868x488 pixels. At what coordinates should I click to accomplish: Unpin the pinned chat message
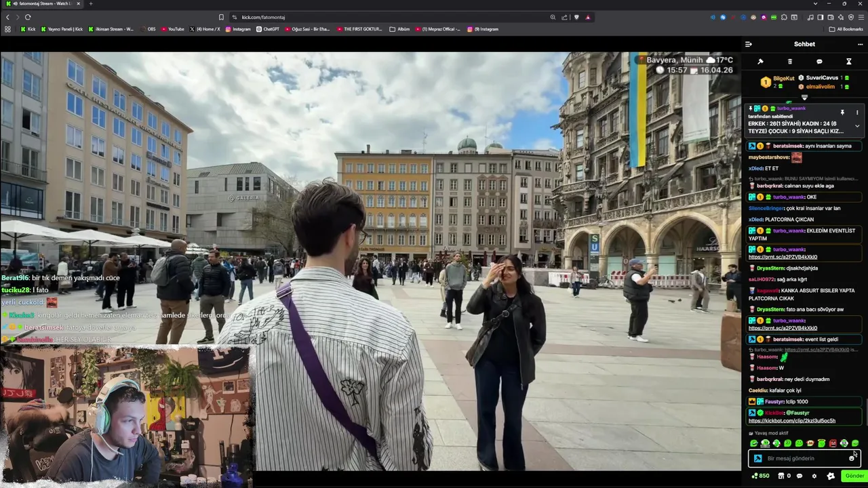click(842, 113)
